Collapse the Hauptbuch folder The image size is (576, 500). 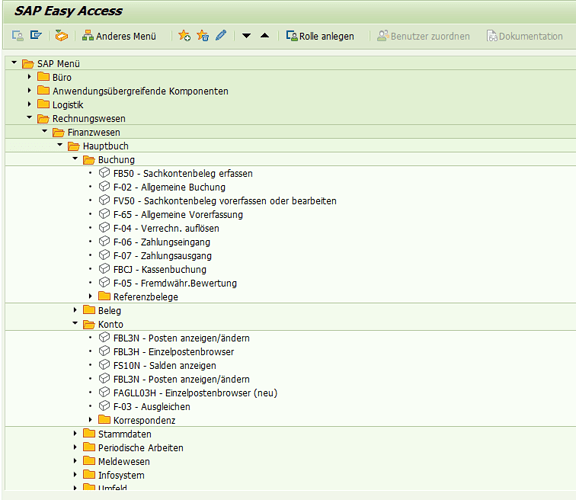60,145
